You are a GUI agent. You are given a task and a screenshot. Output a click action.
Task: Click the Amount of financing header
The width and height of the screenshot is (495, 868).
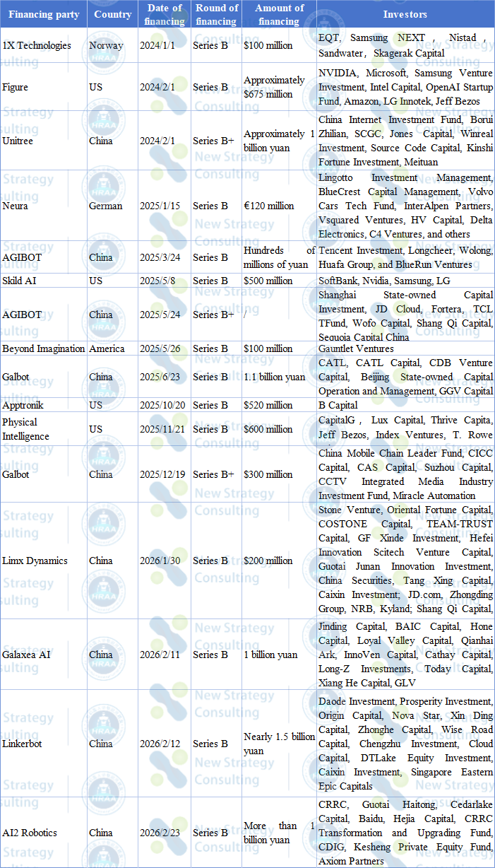(x=279, y=14)
